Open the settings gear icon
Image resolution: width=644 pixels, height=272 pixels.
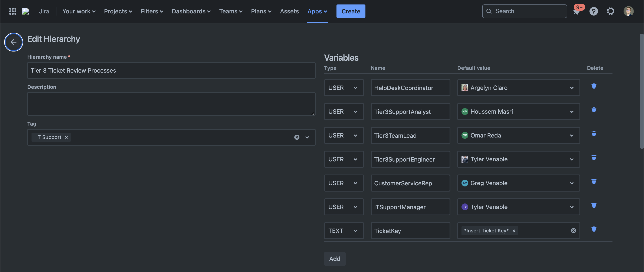pyautogui.click(x=611, y=11)
